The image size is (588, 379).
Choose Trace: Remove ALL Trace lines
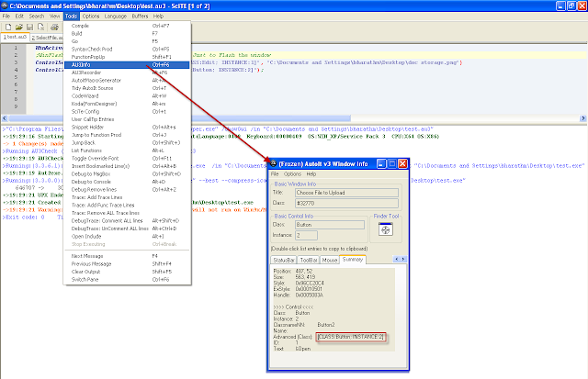click(x=127, y=213)
